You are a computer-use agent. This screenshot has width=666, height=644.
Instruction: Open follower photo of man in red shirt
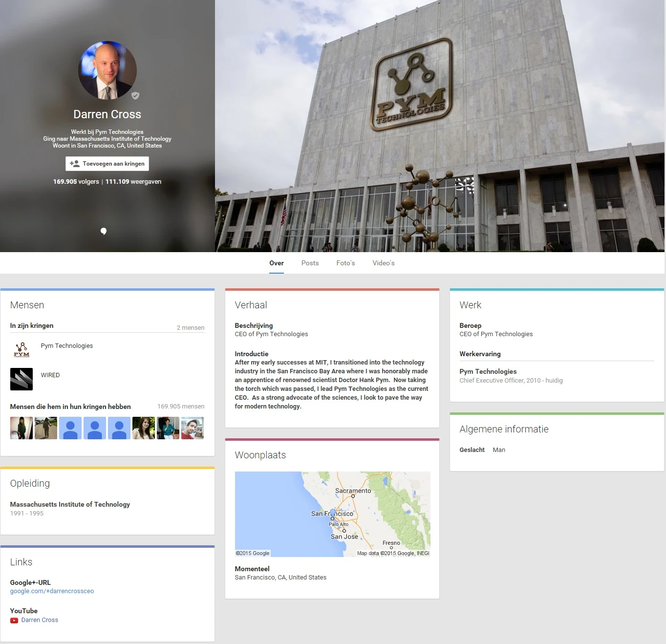pyautogui.click(x=193, y=428)
